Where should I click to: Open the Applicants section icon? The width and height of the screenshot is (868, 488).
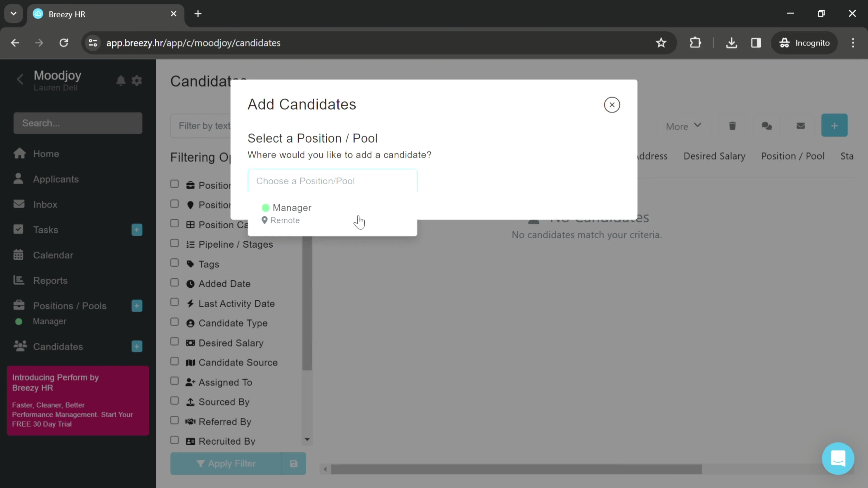click(19, 179)
